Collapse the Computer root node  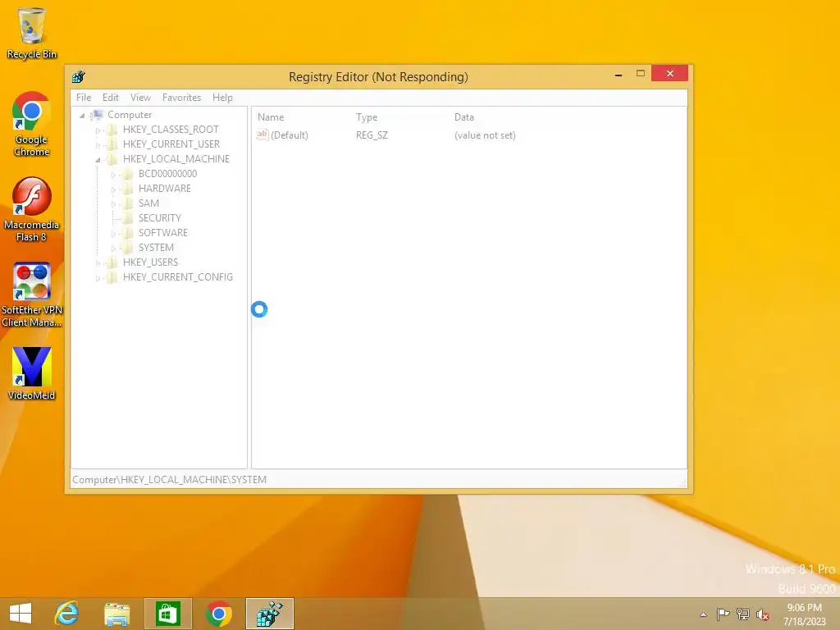(82, 115)
